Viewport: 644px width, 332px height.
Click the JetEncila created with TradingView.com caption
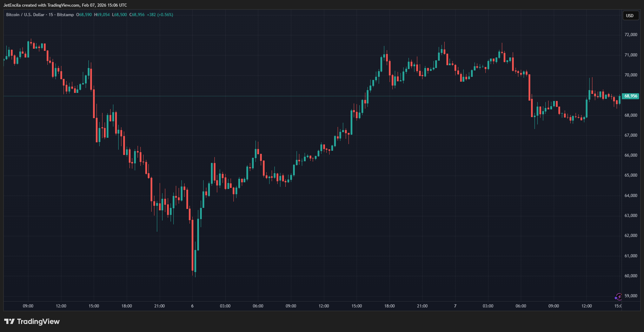tap(65, 5)
